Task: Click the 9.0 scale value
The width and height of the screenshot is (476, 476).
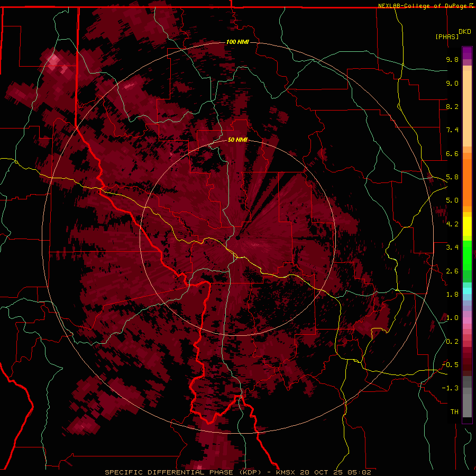Action: pyautogui.click(x=452, y=83)
